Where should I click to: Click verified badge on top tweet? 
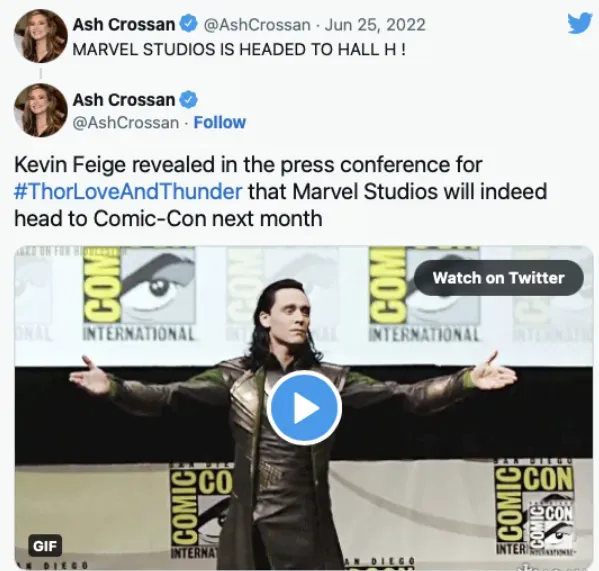tap(188, 24)
